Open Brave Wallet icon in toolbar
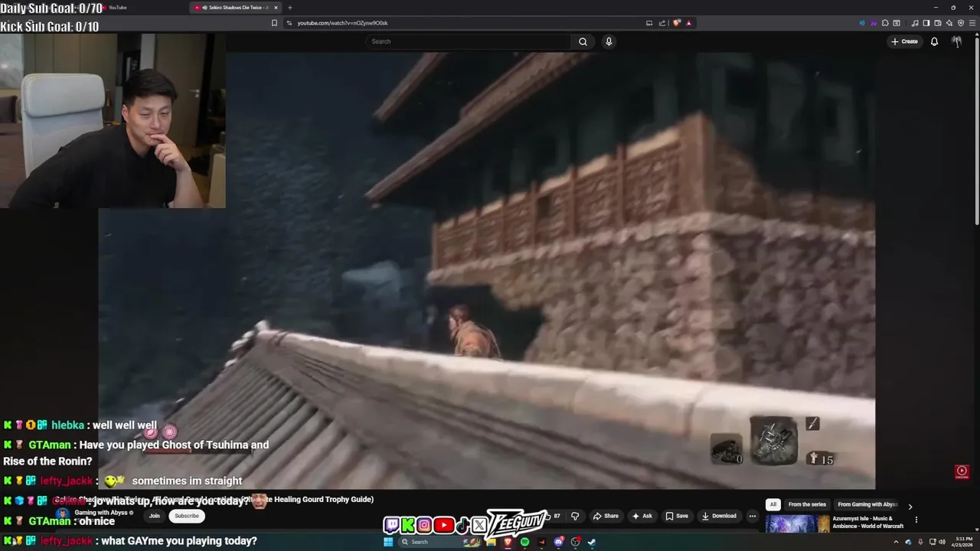 coord(938,23)
